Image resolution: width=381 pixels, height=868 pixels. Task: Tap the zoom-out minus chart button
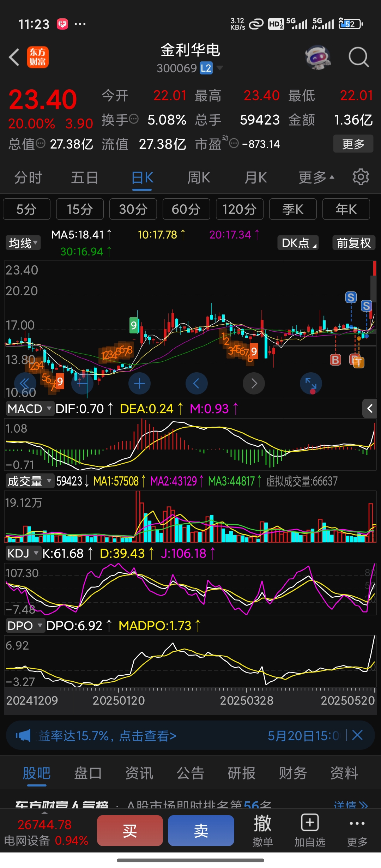pos(82,383)
